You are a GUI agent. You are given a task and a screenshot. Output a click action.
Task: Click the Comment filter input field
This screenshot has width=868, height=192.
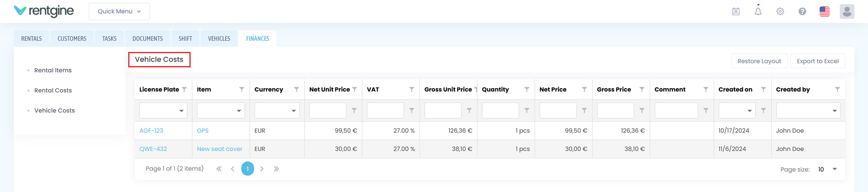point(676,111)
